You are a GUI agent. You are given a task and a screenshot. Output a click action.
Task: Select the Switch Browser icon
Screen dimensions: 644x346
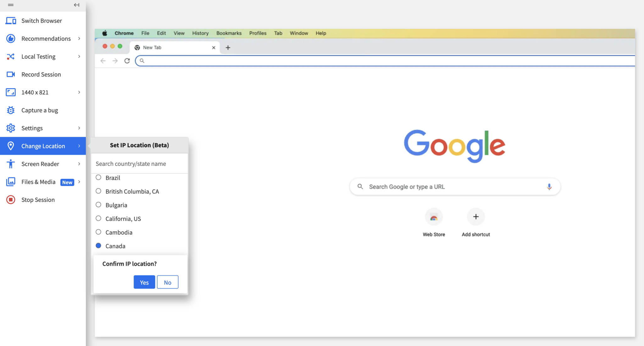11,20
